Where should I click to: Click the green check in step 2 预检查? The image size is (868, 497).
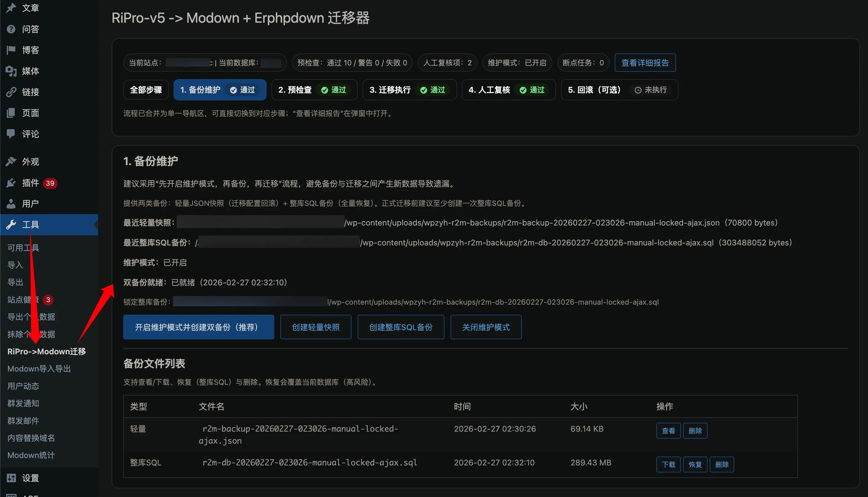[325, 90]
